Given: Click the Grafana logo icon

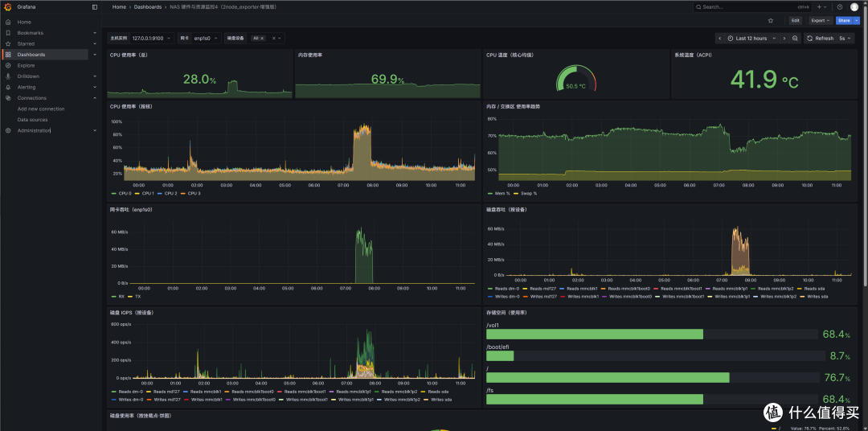Looking at the screenshot, I should click(x=8, y=7).
